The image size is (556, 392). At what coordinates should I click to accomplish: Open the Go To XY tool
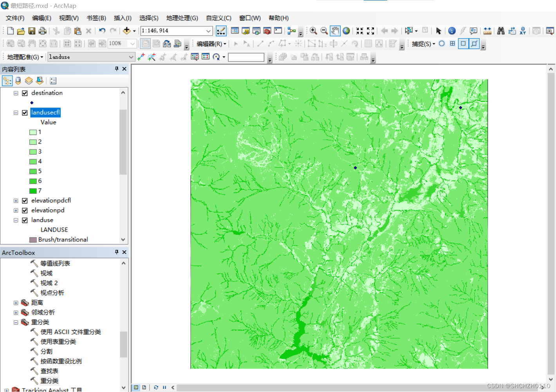tap(523, 31)
